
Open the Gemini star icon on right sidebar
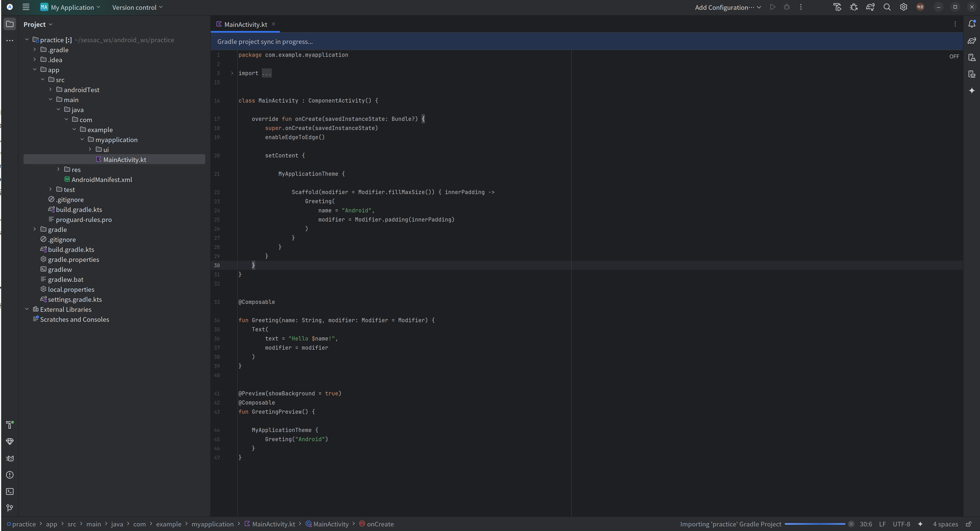(972, 90)
